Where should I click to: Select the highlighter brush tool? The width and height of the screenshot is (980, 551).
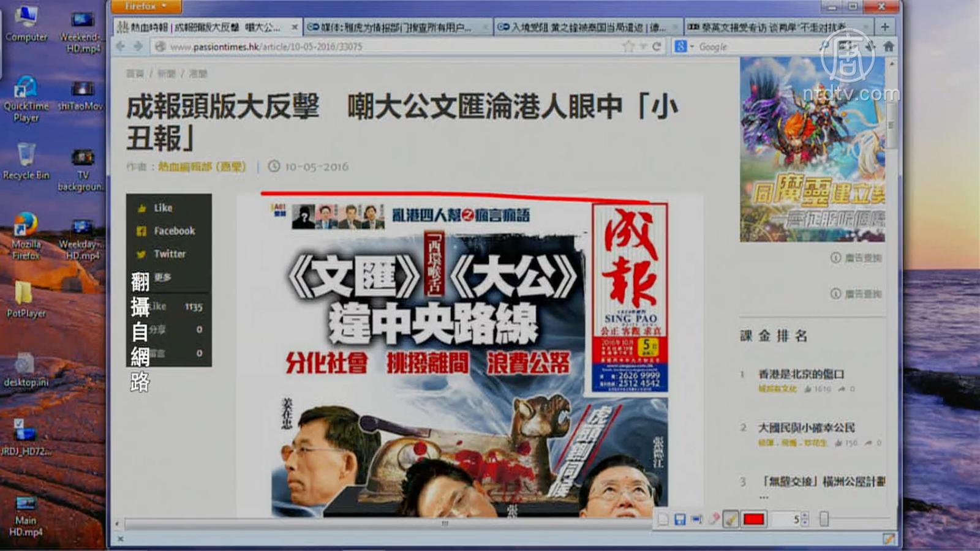click(730, 520)
